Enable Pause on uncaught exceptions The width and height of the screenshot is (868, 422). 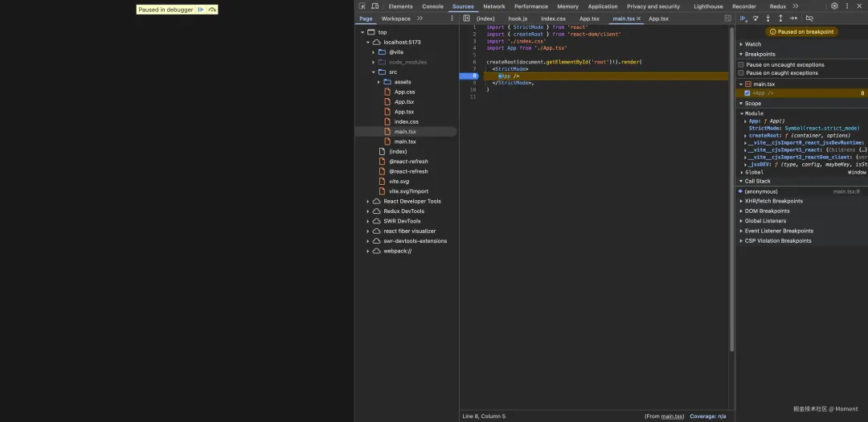[742, 64]
